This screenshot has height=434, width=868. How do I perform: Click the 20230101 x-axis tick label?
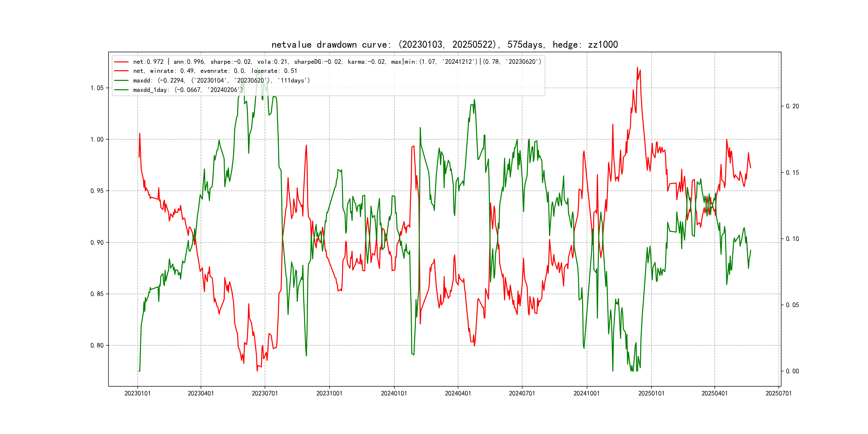pyautogui.click(x=137, y=393)
